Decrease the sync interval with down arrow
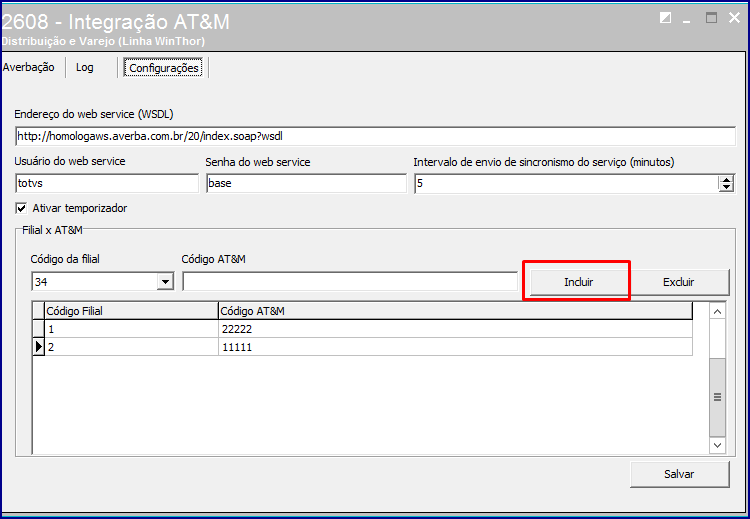This screenshot has width=750, height=519. click(727, 187)
